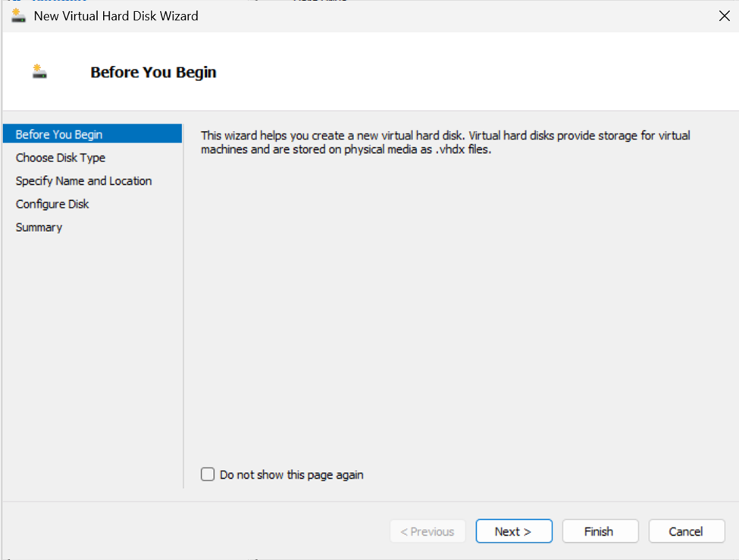Screen dimensions: 739x560
Task: Enable Do not show this page again
Action: [208, 474]
